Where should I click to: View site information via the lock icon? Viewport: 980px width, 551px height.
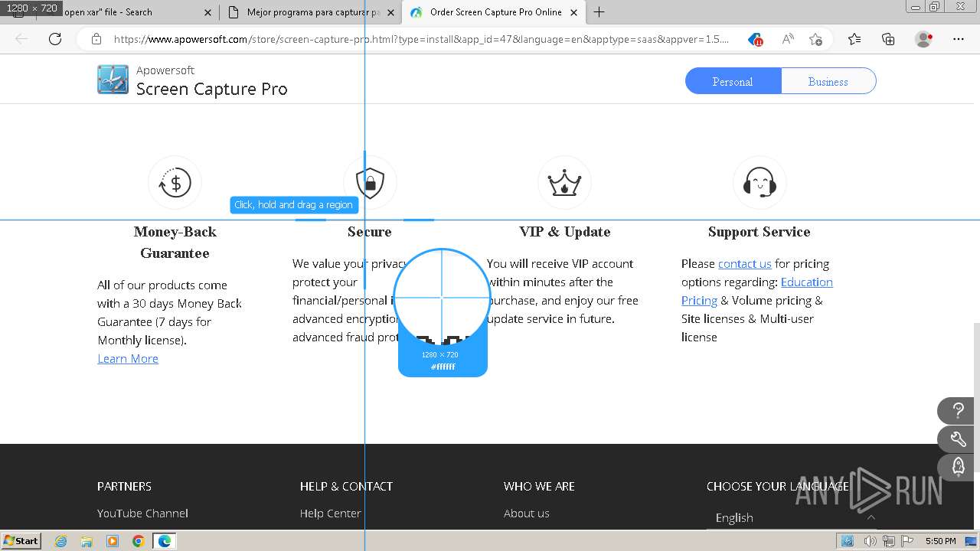[96, 39]
